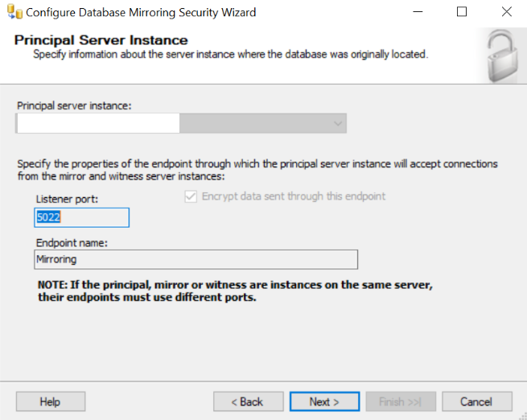
Task: Click the database mirroring wizard title bar icon
Action: pos(14,13)
